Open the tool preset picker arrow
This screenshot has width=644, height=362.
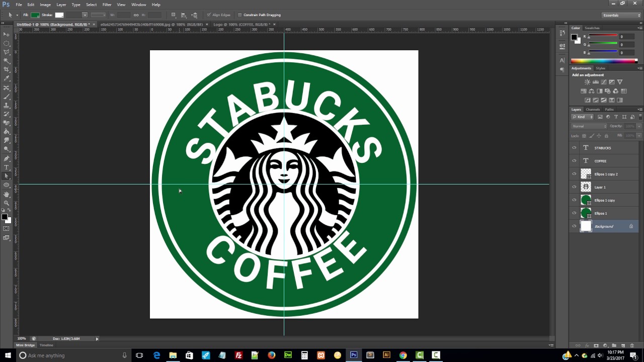[x=17, y=15]
